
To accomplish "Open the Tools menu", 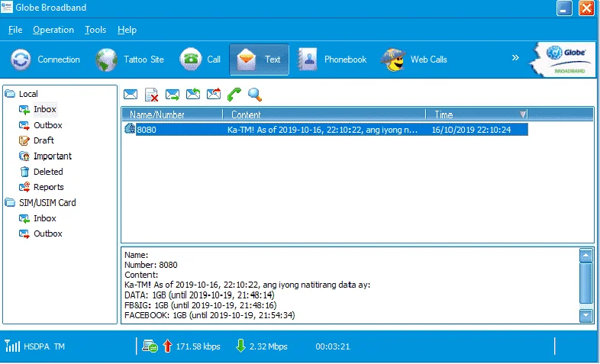I will tap(95, 30).
